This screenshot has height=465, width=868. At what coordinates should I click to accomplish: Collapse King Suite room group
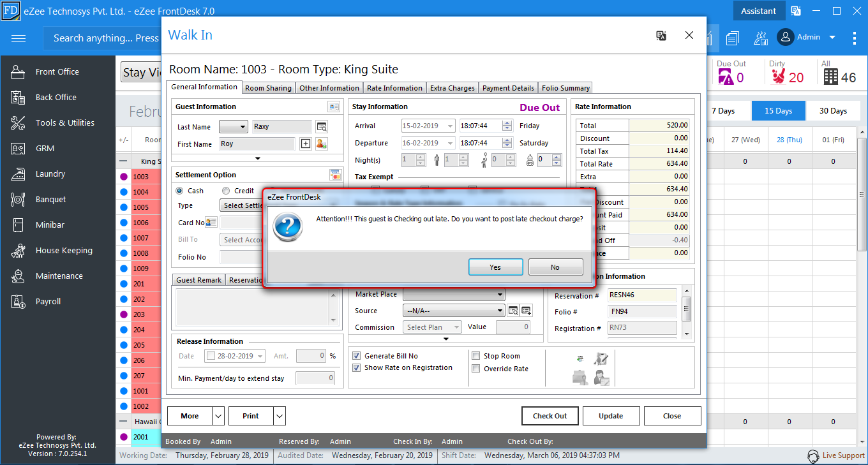coord(123,162)
